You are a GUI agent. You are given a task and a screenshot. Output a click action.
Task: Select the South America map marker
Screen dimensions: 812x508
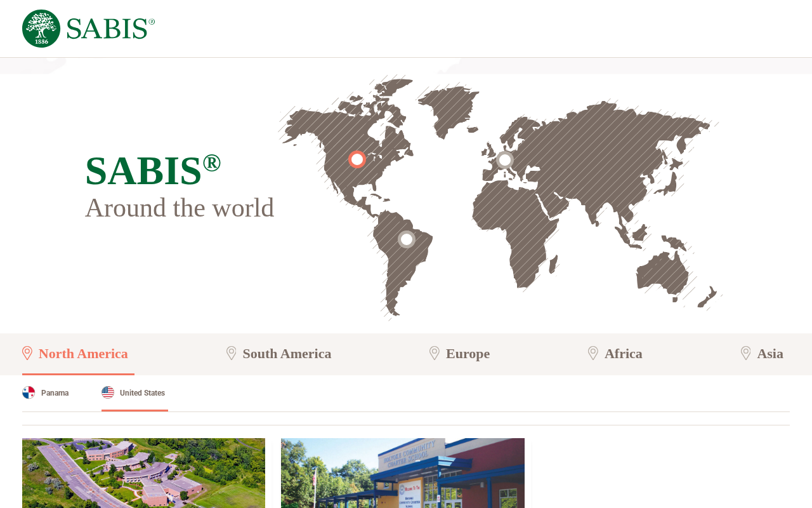(407, 239)
